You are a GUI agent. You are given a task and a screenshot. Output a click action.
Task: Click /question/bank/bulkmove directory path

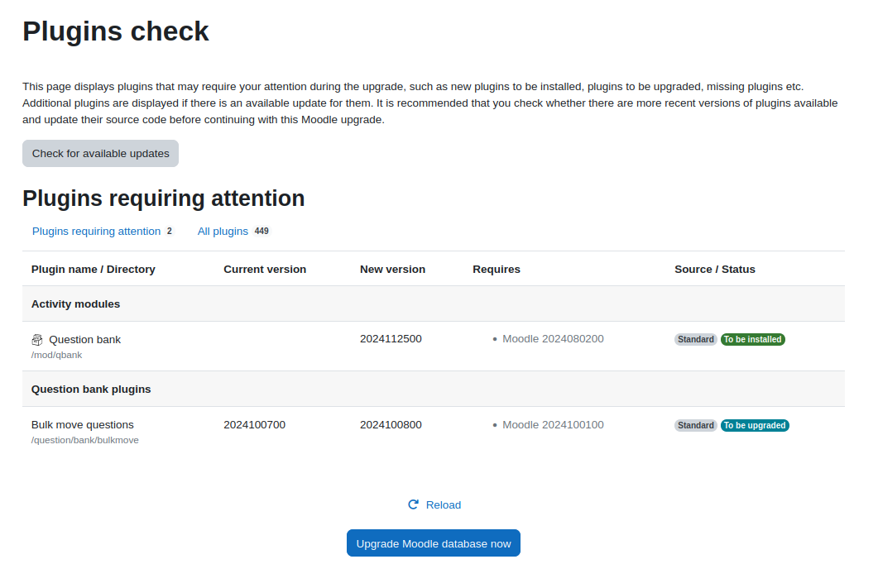click(85, 440)
